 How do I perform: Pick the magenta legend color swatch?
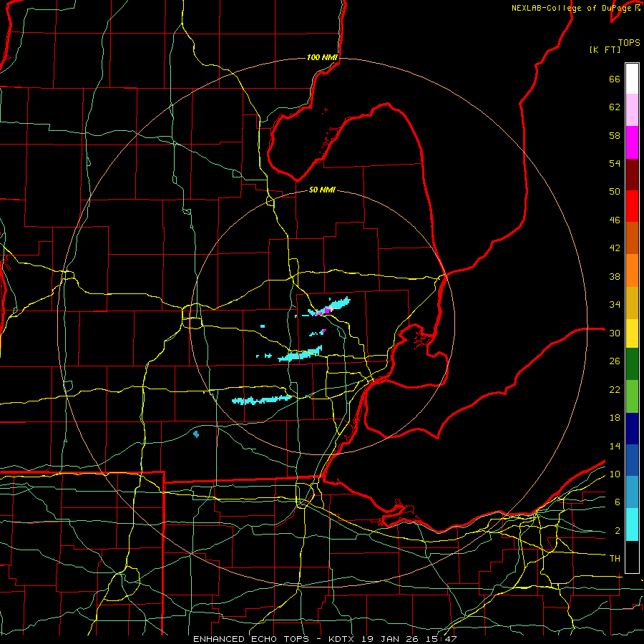(632, 142)
